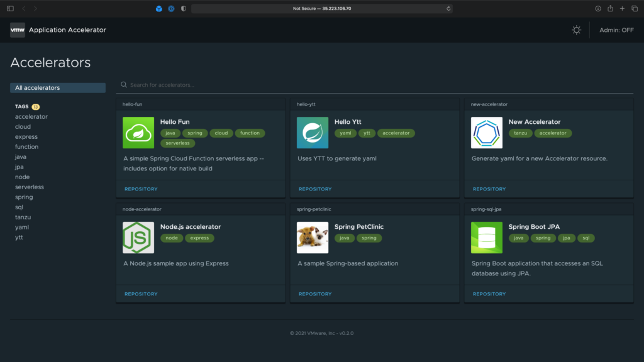Click yaml tag on Hello Ytt card
The height and width of the screenshot is (362, 644).
click(345, 133)
